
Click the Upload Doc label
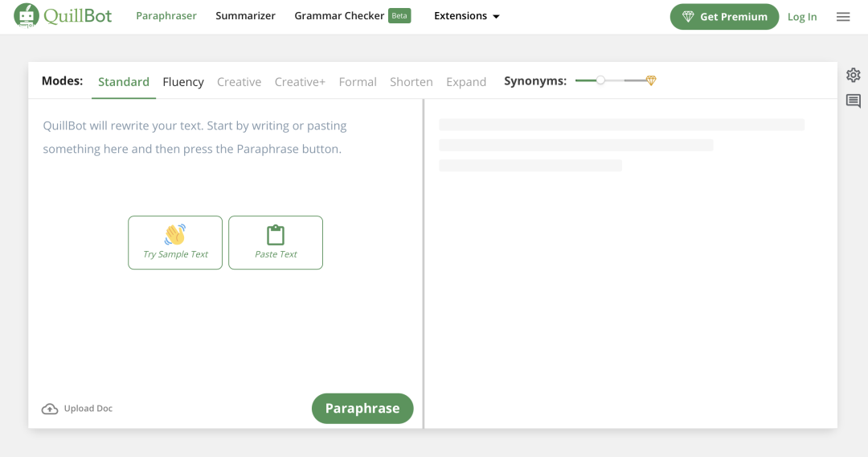coord(88,408)
